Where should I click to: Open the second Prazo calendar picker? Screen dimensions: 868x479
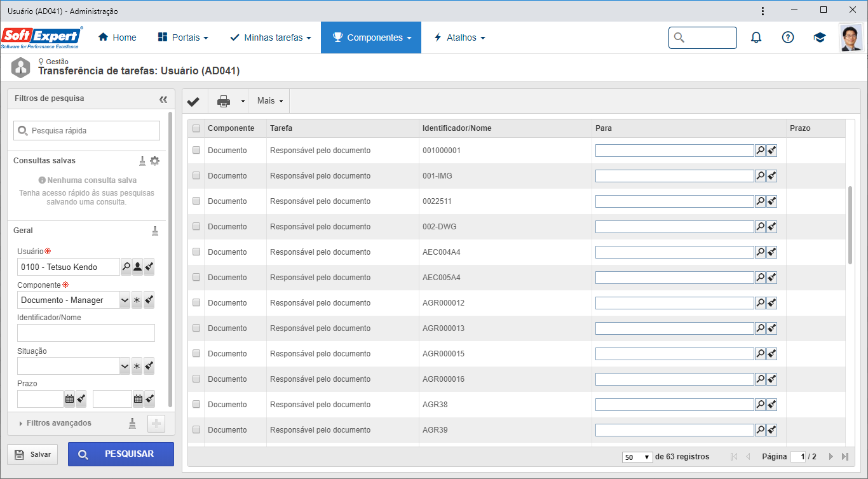pos(137,399)
